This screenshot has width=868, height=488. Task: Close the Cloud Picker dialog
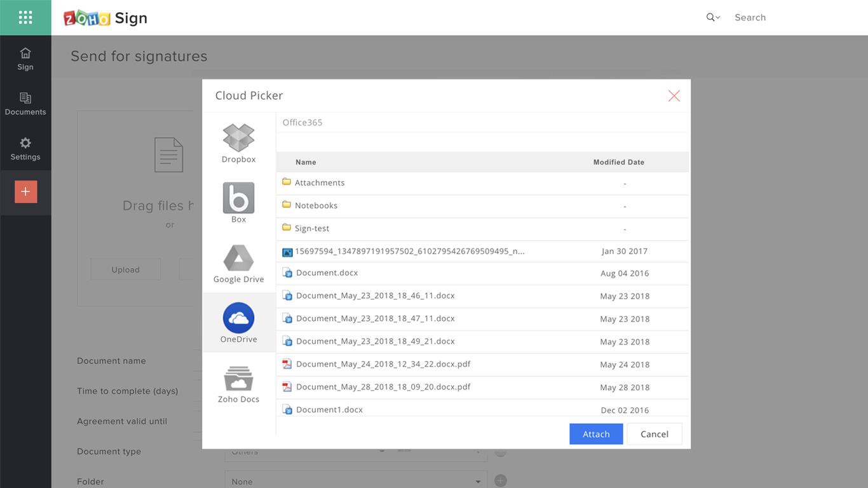coord(674,96)
